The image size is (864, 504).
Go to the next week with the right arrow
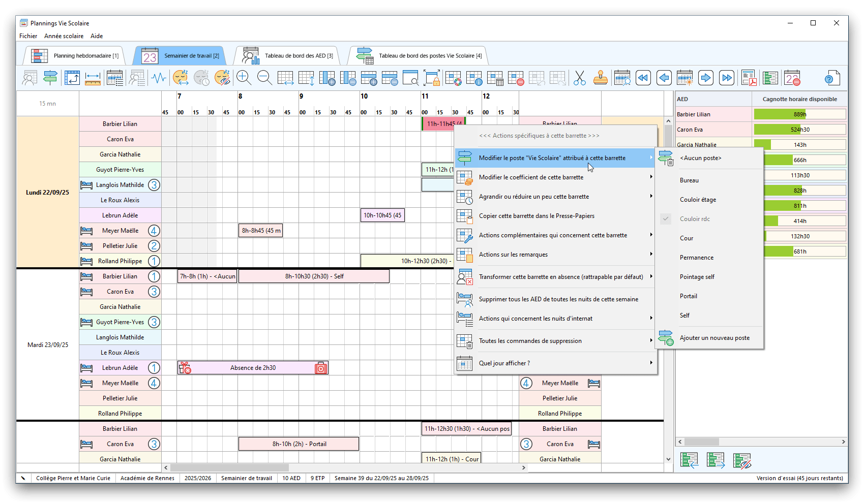point(705,78)
